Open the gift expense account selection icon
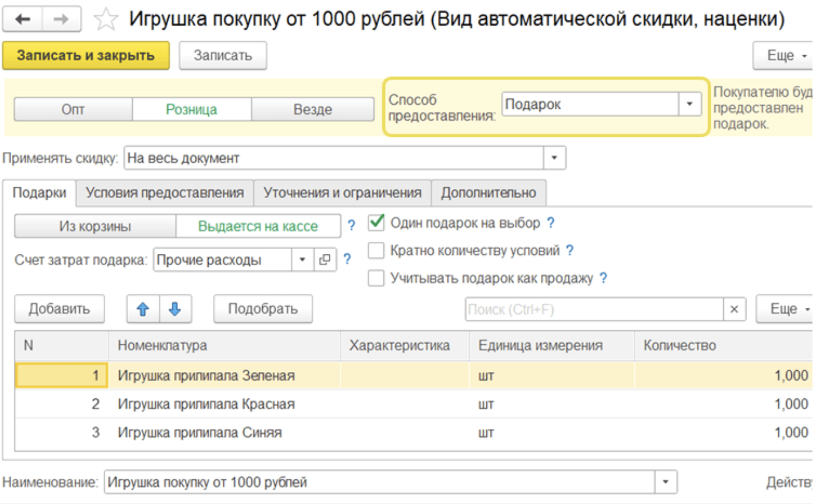This screenshot has height=504, width=816. pyautogui.click(x=324, y=260)
